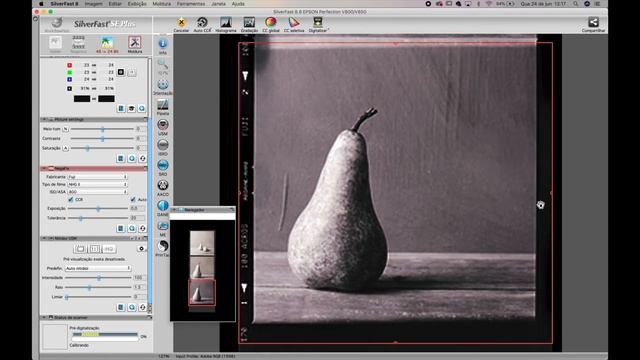Screen dimensions: 640x360
Task: Open the ISO/ASA dropdown
Action: pyautogui.click(x=98, y=192)
